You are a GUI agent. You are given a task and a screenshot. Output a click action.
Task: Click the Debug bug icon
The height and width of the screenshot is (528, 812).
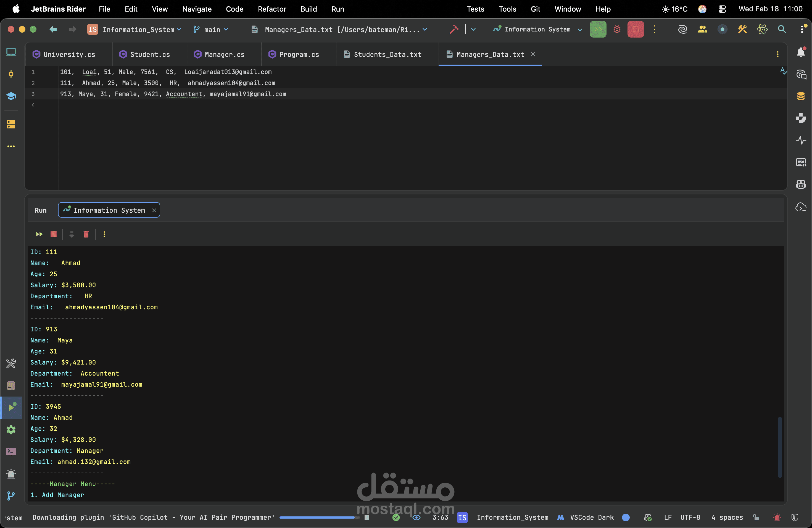(617, 29)
